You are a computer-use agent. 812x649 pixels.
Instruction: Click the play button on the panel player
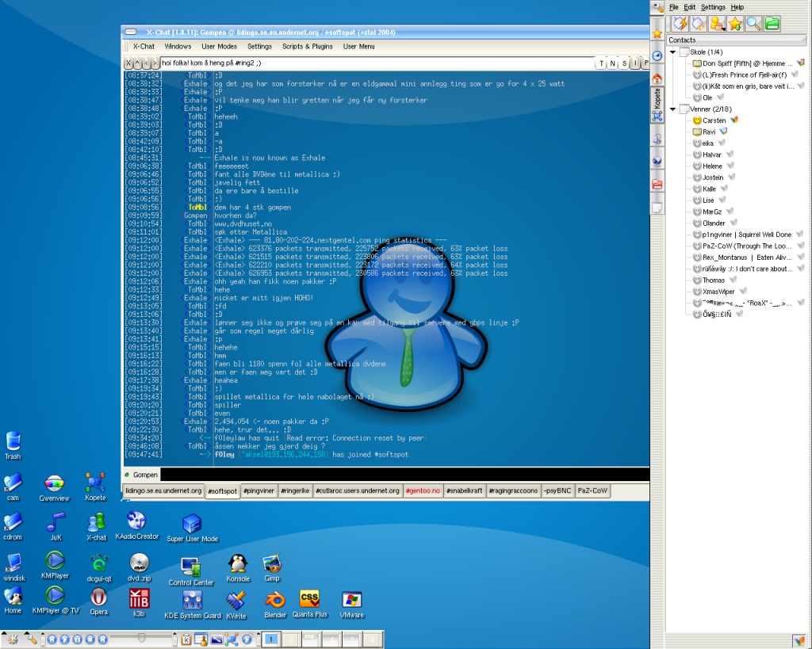coord(64,639)
